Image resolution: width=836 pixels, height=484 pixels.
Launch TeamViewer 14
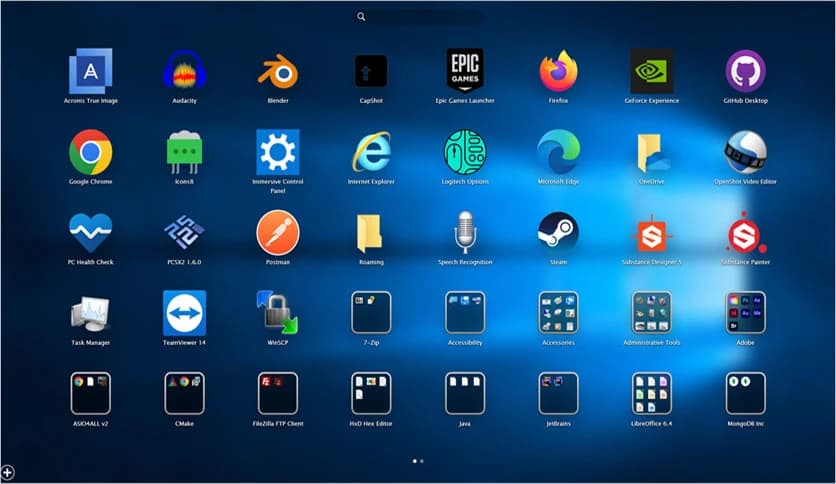pos(184,313)
